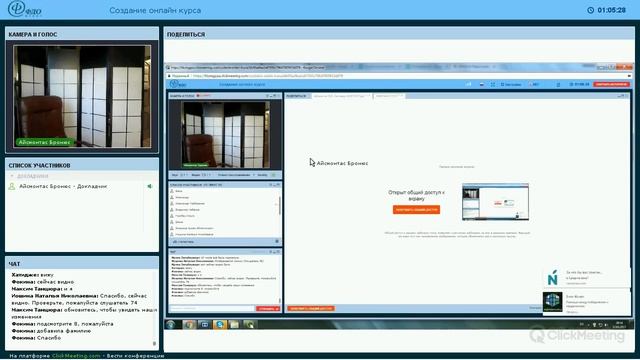Click the orange stop screen sharing button in center
This screenshot has width=640, height=360.
[416, 209]
